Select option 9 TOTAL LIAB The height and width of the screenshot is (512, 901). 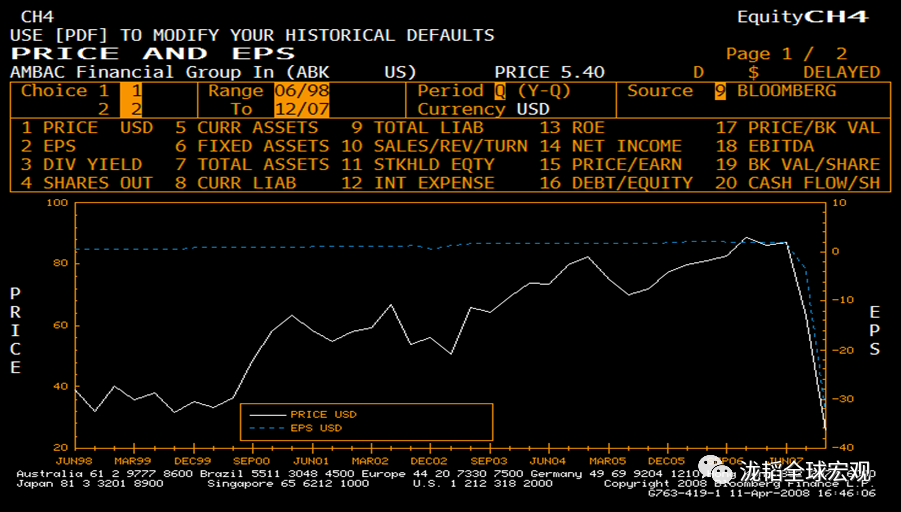[x=418, y=128]
